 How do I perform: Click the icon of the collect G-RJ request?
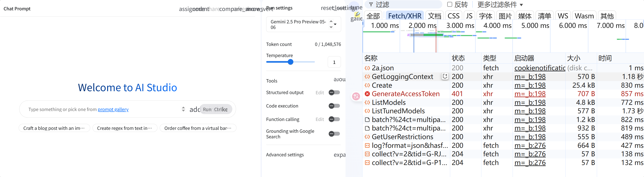367,154
